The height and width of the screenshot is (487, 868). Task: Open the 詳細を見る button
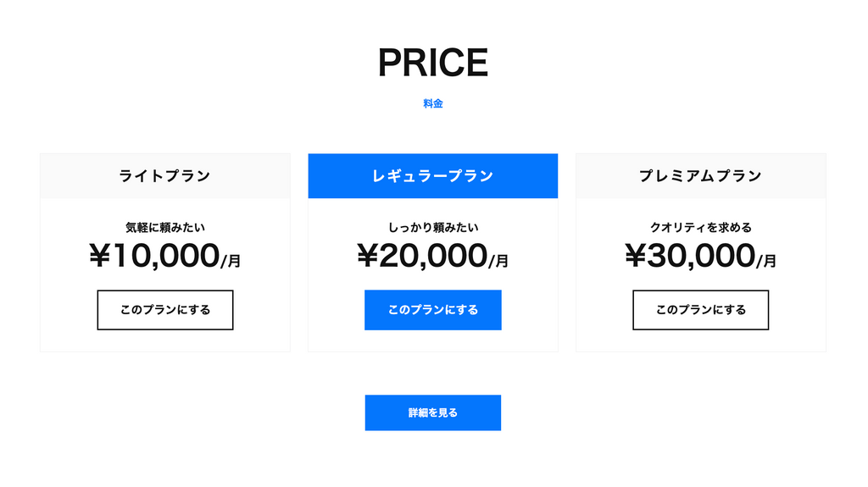433,412
